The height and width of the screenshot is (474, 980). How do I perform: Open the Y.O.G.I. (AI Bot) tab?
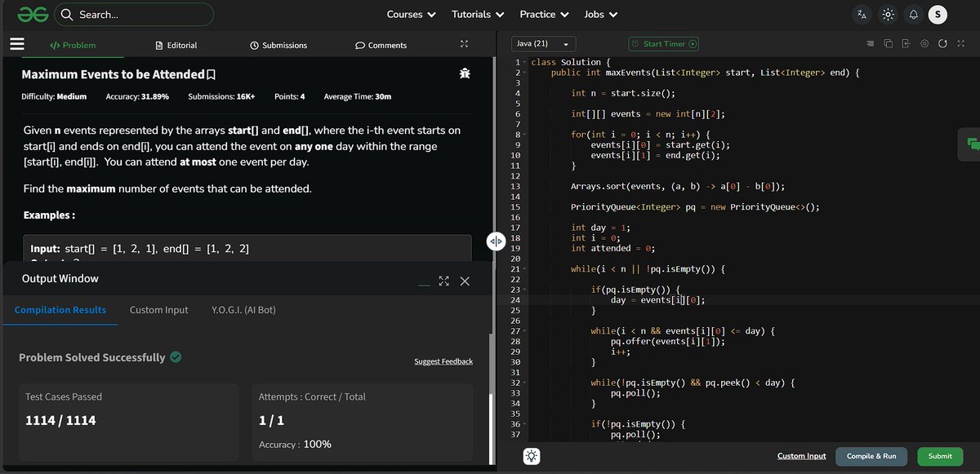tap(243, 310)
